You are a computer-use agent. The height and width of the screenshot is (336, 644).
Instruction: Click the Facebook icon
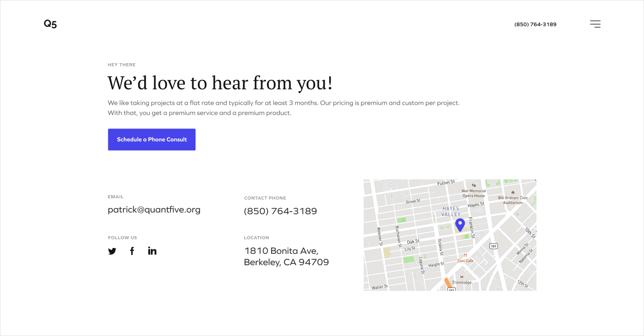pos(132,251)
